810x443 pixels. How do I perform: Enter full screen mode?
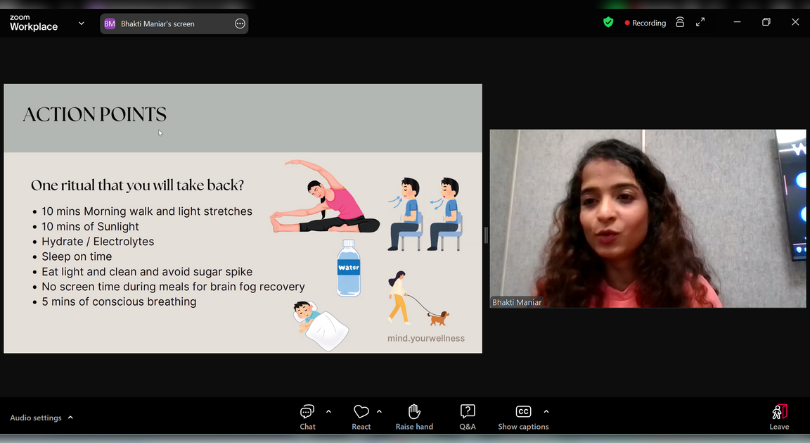click(x=700, y=22)
